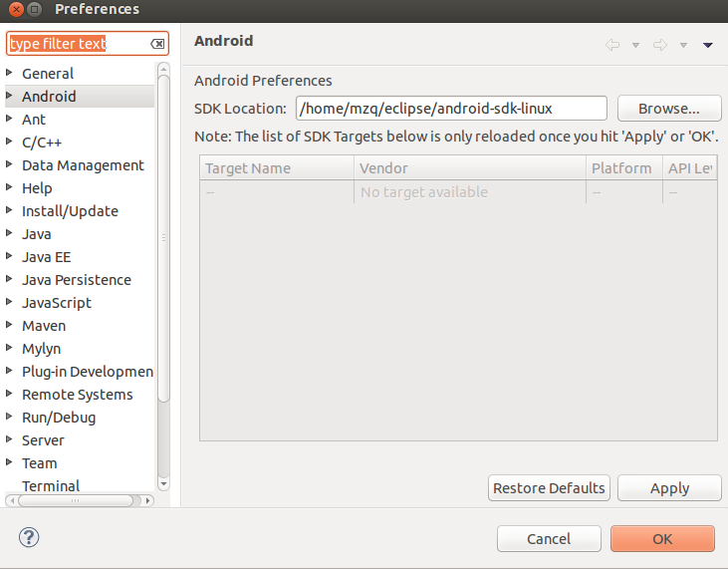
Task: Click the tree vertical scrollbar thumb
Action: pos(163,238)
